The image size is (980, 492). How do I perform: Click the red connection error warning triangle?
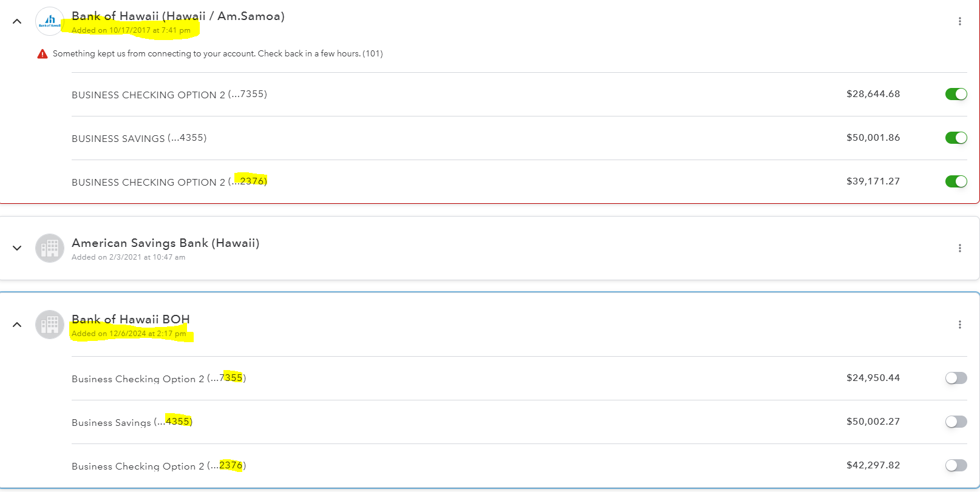(41, 53)
